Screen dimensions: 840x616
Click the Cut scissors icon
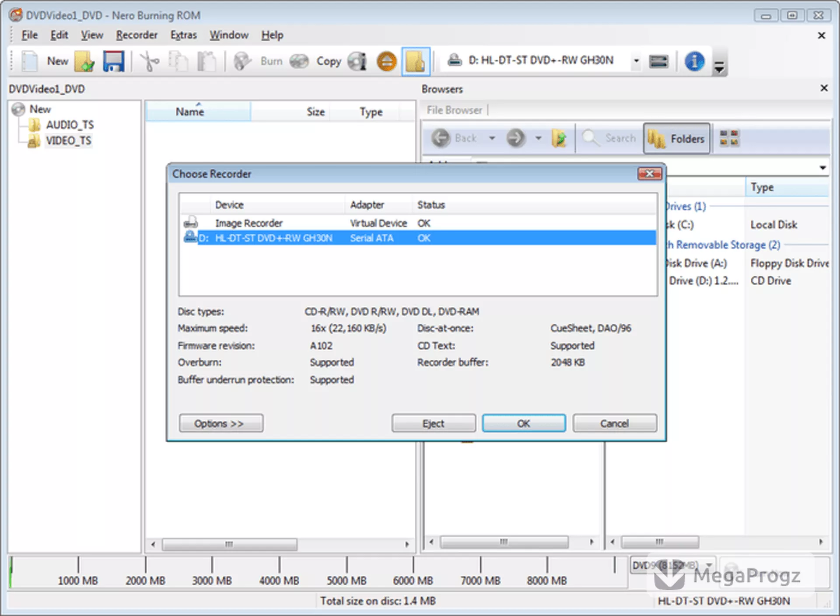coord(150,61)
